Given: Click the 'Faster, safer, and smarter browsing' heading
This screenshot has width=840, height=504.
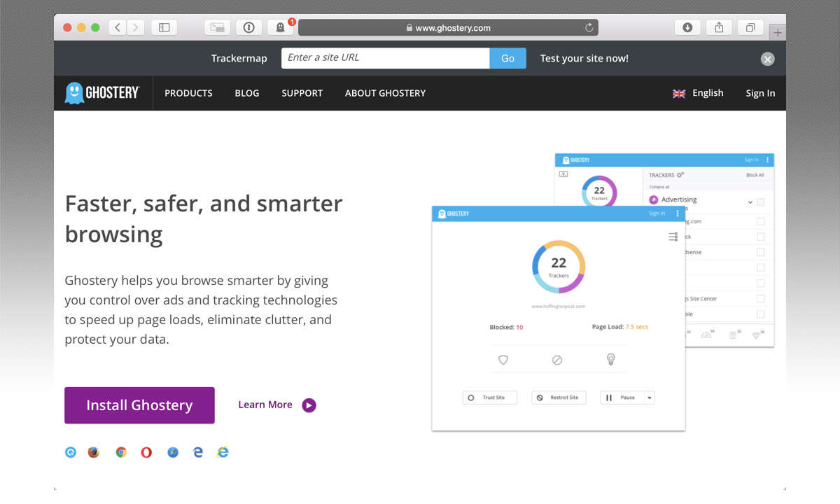Looking at the screenshot, I should click(x=204, y=218).
